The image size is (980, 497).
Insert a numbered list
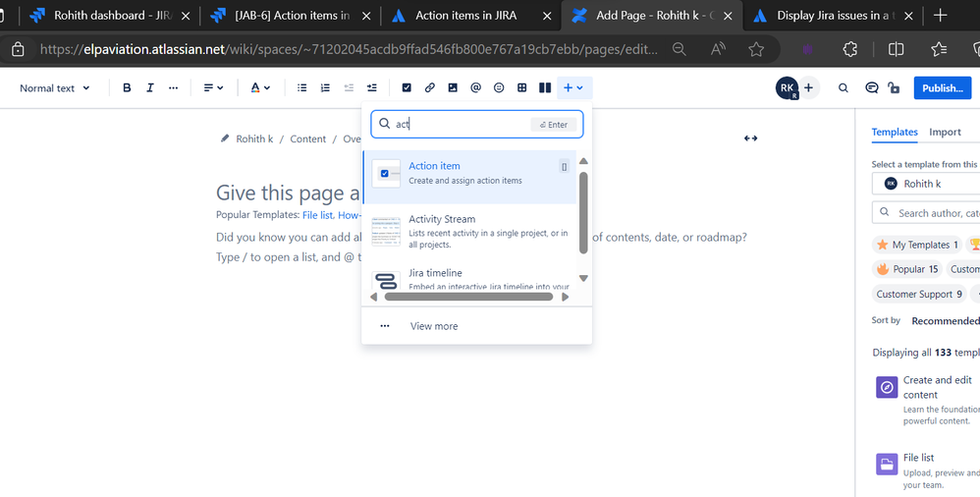(325, 88)
